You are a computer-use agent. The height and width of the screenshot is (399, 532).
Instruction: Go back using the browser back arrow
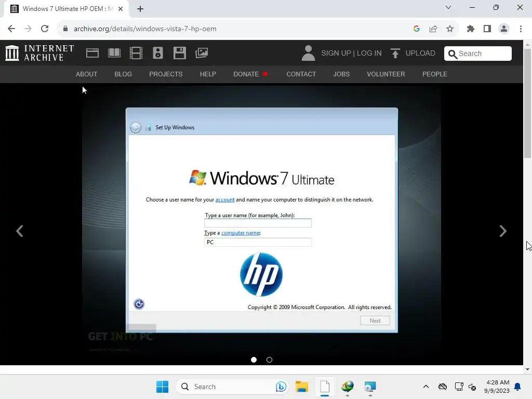(11, 29)
